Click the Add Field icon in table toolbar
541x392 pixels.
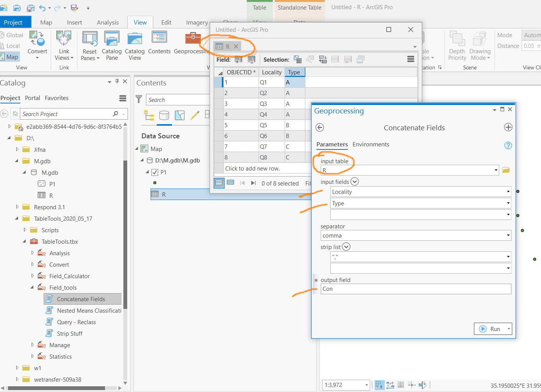pyautogui.click(x=238, y=59)
